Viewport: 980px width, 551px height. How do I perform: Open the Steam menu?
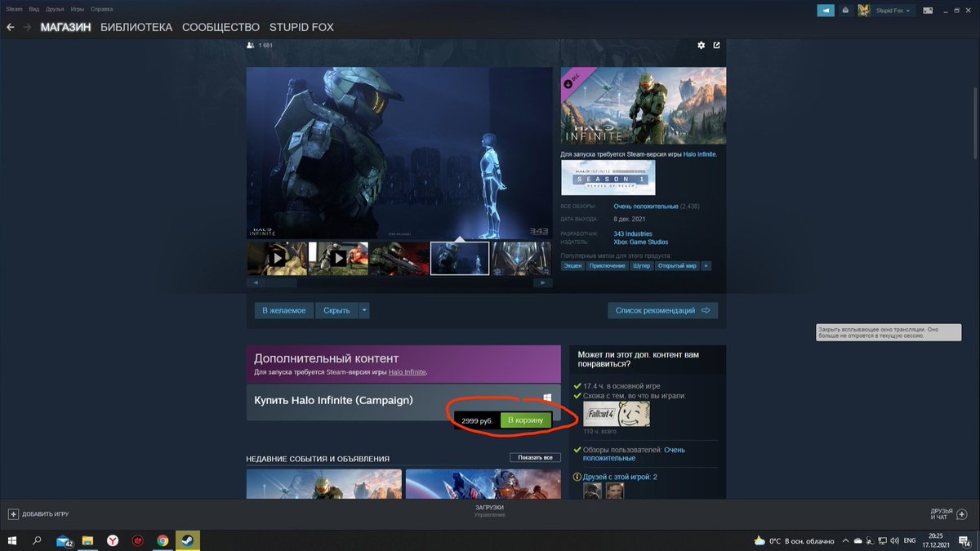click(15, 9)
